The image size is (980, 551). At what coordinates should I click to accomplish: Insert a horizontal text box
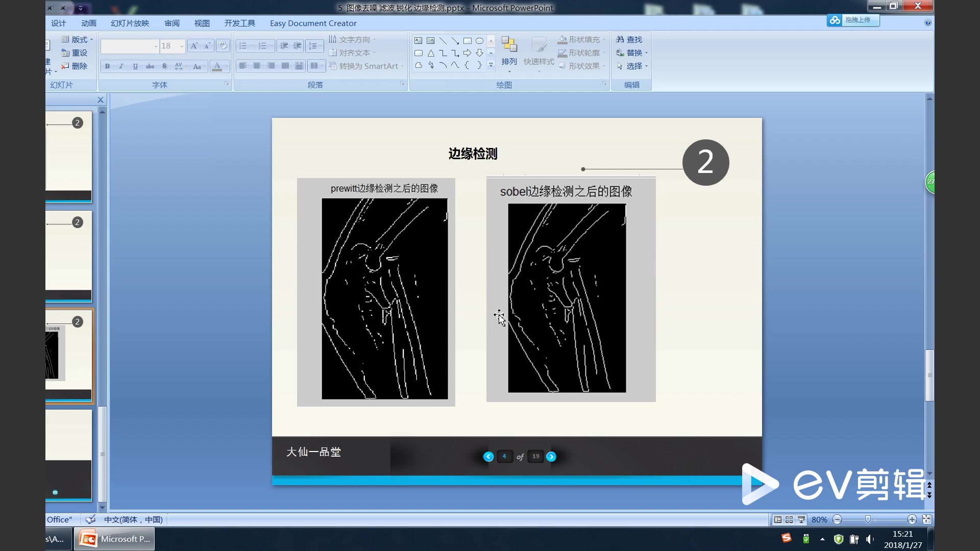(x=418, y=41)
